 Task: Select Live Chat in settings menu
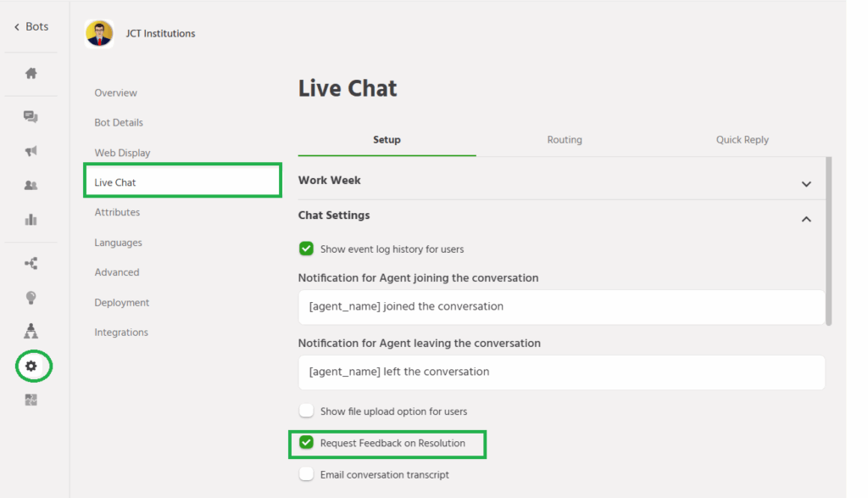click(183, 180)
